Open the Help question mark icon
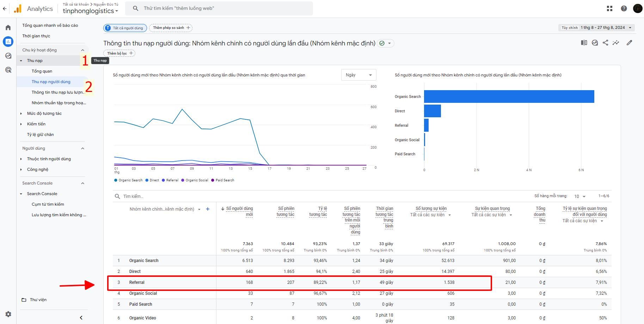The image size is (644, 324). tap(624, 8)
